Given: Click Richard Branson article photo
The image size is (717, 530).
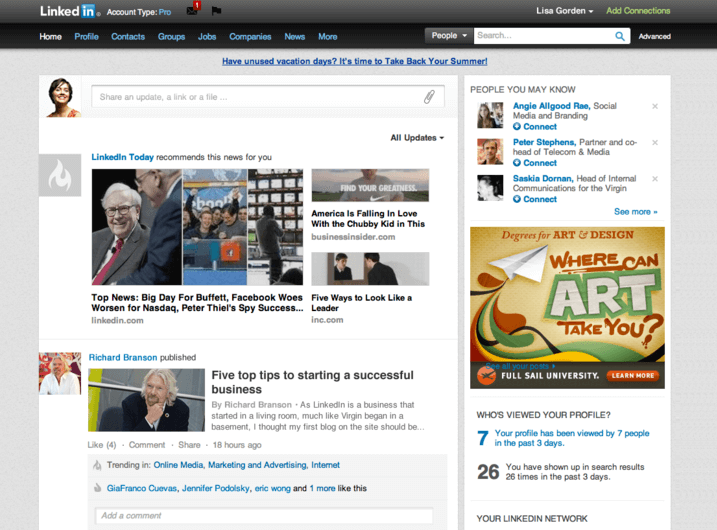Looking at the screenshot, I should (146, 400).
